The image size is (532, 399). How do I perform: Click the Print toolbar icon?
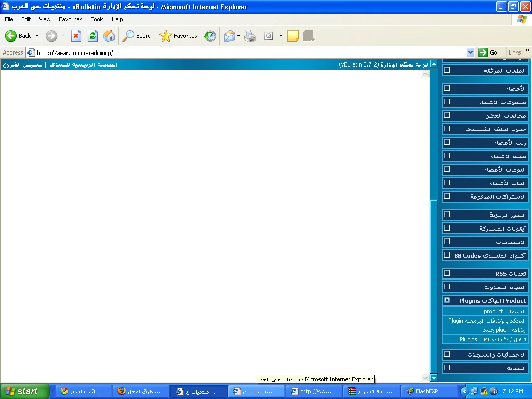coord(250,36)
